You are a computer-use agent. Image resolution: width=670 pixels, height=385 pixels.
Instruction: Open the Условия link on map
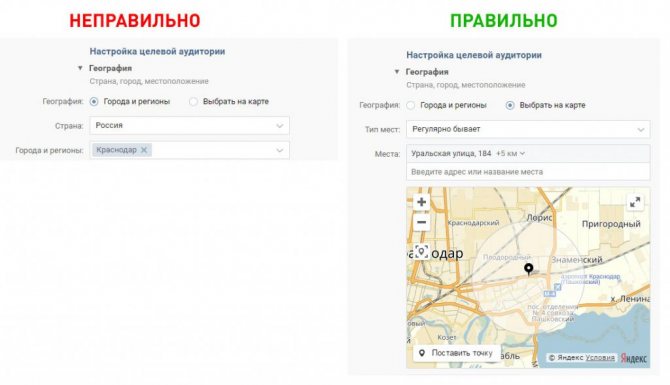pyautogui.click(x=600, y=358)
